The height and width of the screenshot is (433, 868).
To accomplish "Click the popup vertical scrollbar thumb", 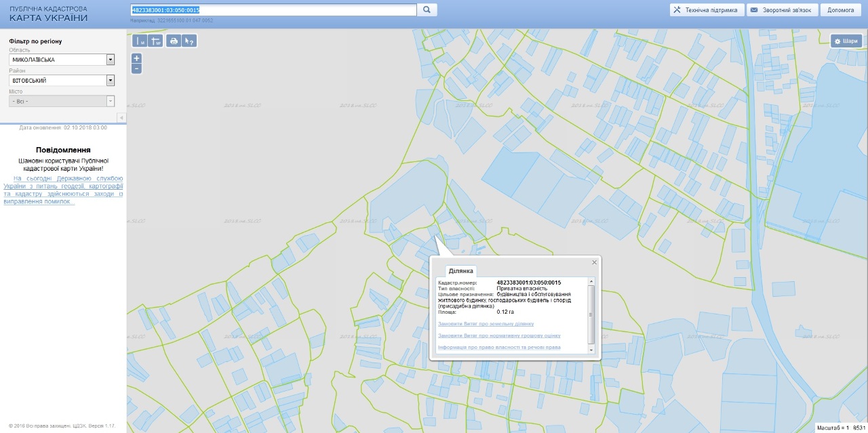I will click(591, 314).
